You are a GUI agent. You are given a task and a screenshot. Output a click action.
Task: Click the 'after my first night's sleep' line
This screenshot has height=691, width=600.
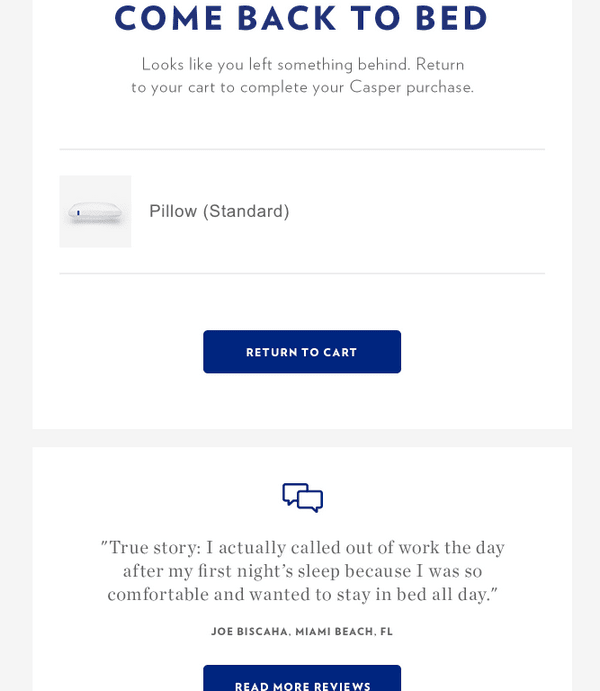pos(303,571)
